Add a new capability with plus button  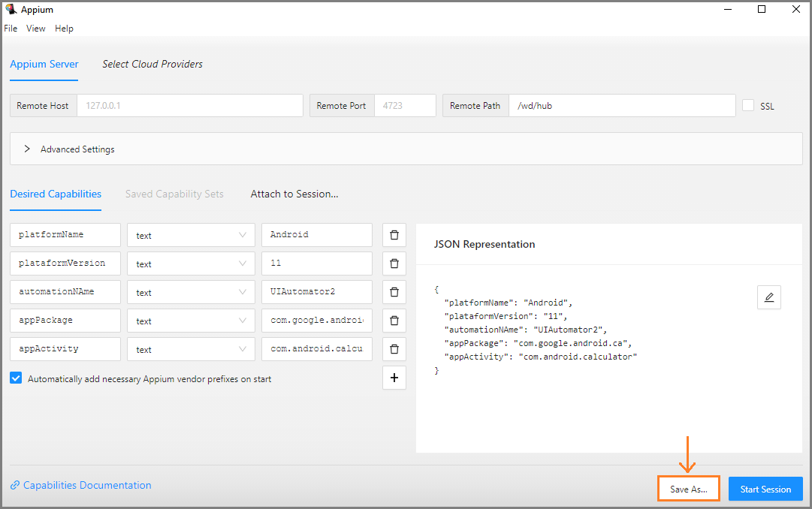tap(394, 378)
